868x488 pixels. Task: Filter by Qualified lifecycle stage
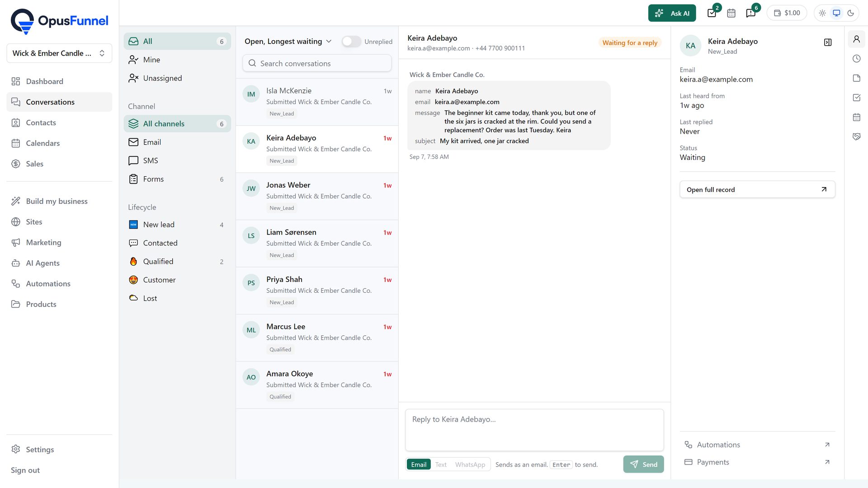tap(177, 262)
